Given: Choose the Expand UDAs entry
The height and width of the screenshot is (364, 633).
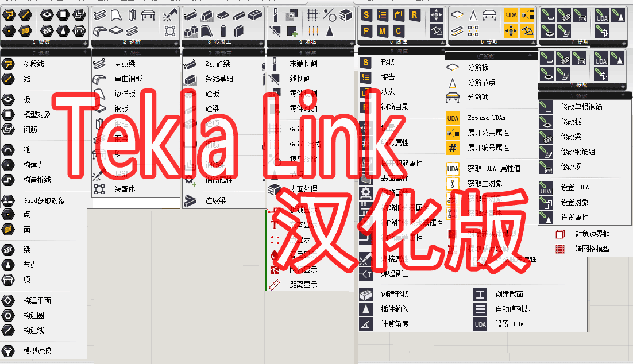Looking at the screenshot, I should tap(487, 118).
